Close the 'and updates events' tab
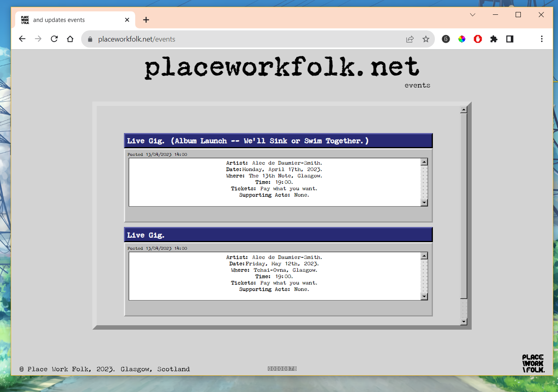The height and width of the screenshot is (392, 558). pos(127,20)
